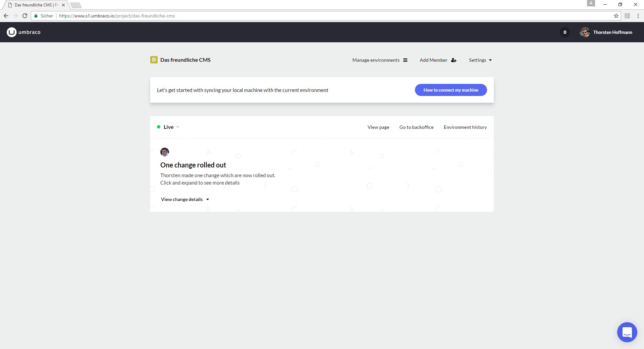The width and height of the screenshot is (644, 349).
Task: Click Thorsten Hoffmann's profile avatar in header
Action: point(585,32)
